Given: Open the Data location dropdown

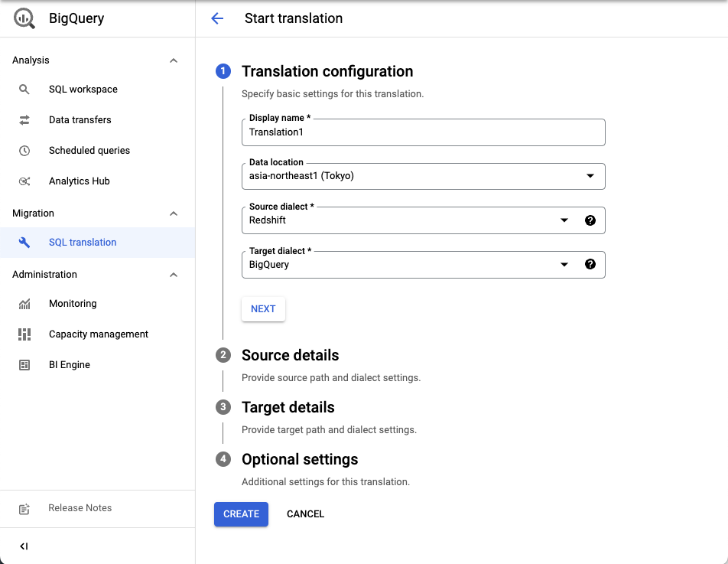Looking at the screenshot, I should pos(590,176).
